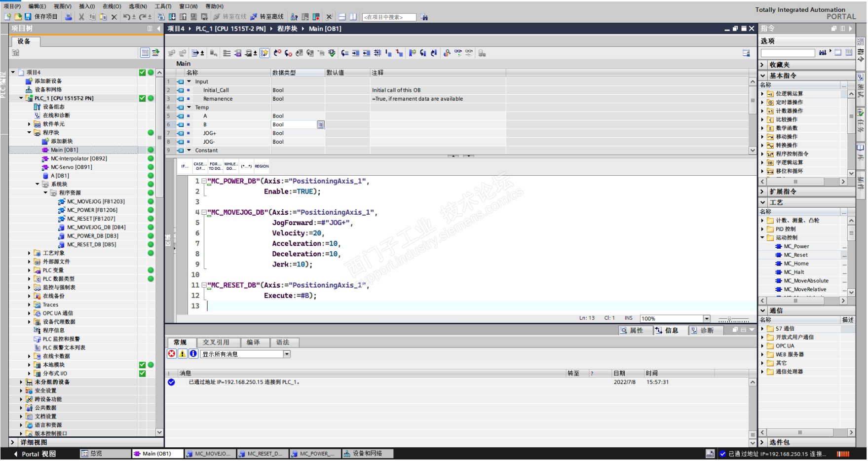Click the Paste clipboard icon
The image size is (868, 461).
coord(103,17)
